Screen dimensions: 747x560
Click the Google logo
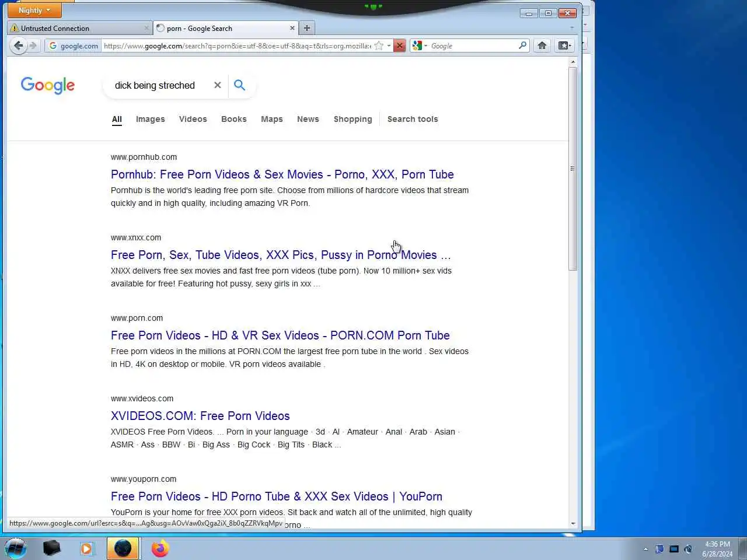coord(48,85)
